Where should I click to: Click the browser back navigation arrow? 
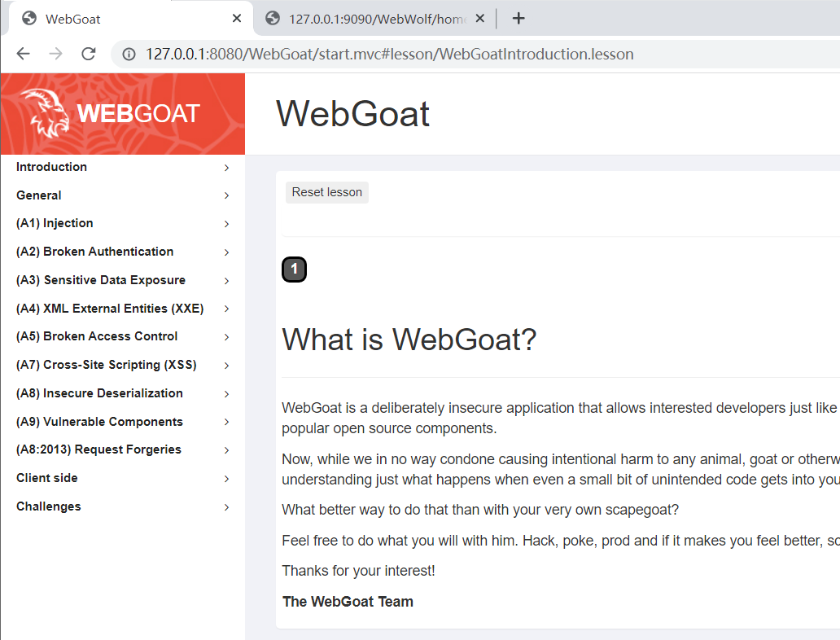pos(23,54)
